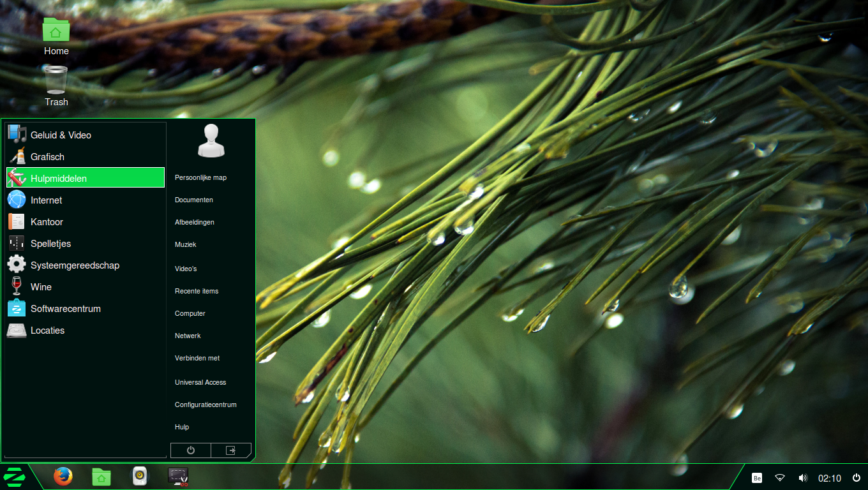Open the file manager from the taskbar
The height and width of the screenshot is (490, 868).
tap(101, 477)
